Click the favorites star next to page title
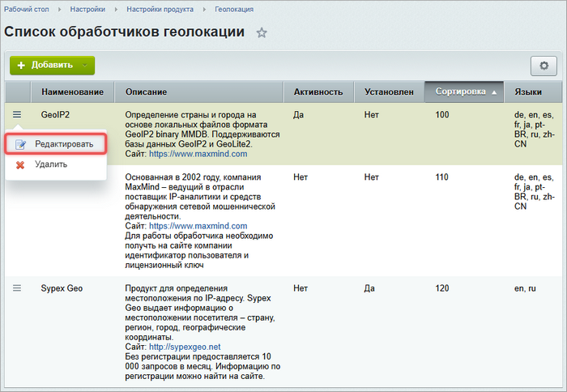This screenshot has height=392, width=567. 262,33
